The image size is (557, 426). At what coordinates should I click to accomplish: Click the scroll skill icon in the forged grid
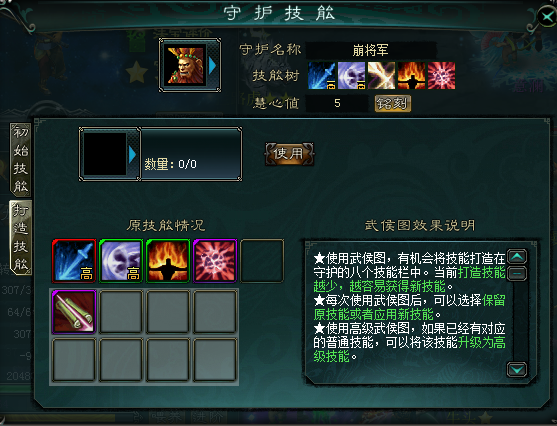point(74,312)
